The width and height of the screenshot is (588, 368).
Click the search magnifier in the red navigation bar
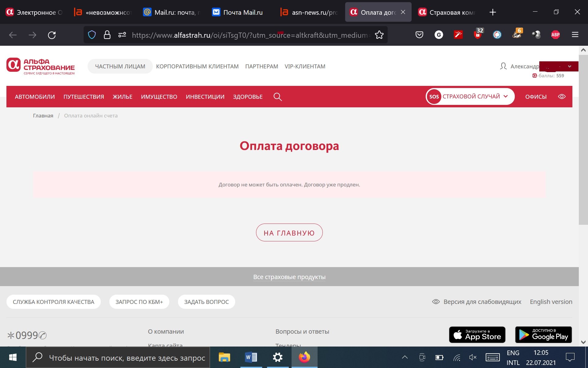pyautogui.click(x=277, y=97)
